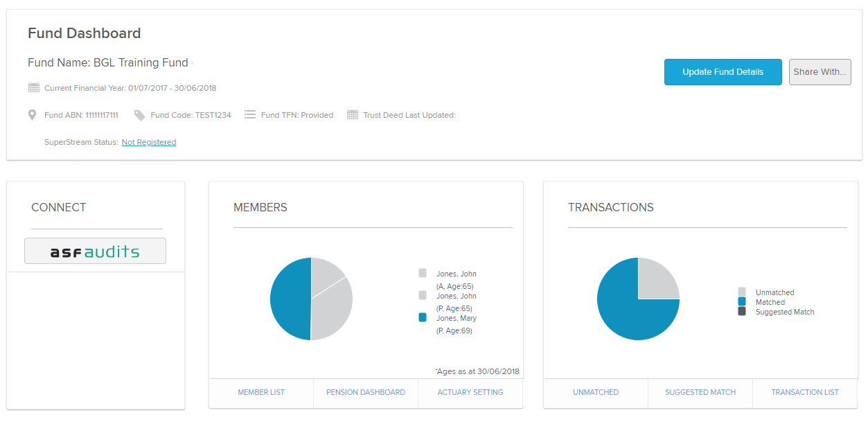Open Actuary Setting
This screenshot has height=424, width=868.
(x=470, y=392)
